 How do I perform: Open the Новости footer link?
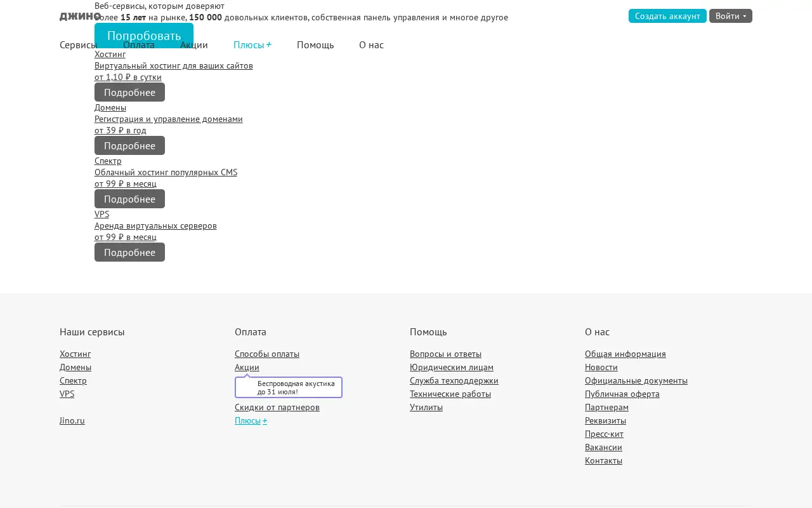tap(601, 367)
